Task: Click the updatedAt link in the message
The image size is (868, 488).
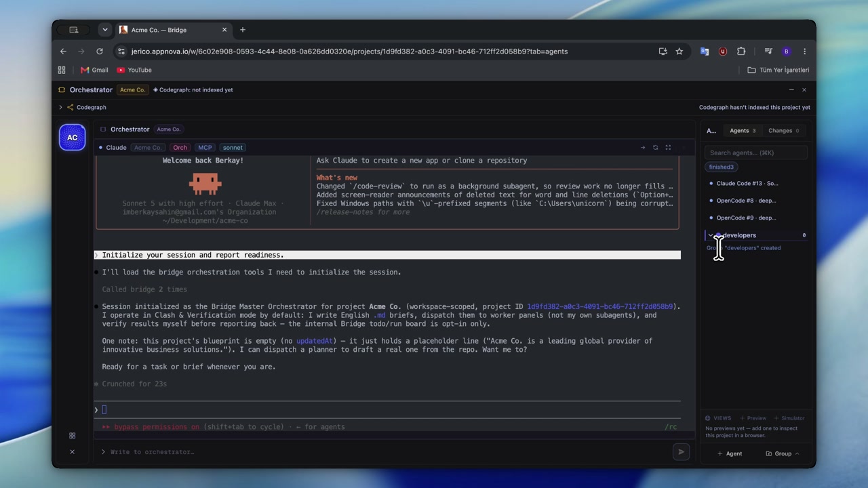Action: (x=314, y=341)
